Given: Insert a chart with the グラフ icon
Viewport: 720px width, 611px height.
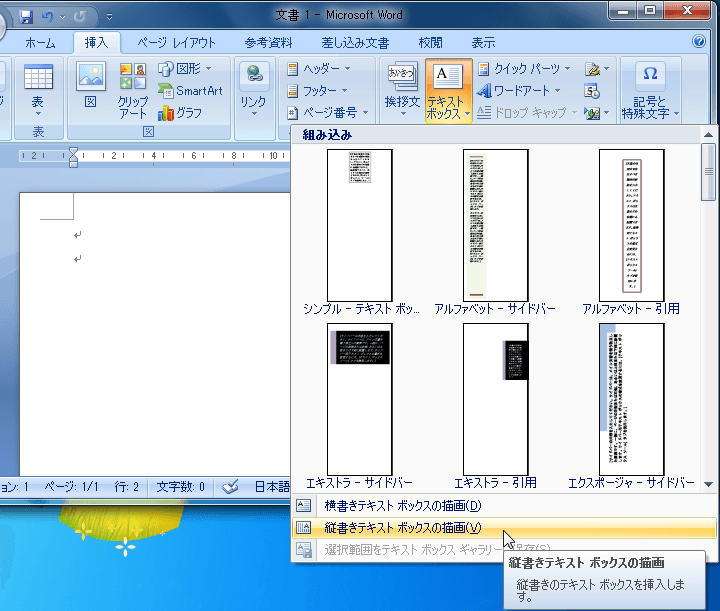Looking at the screenshot, I should pos(180,113).
